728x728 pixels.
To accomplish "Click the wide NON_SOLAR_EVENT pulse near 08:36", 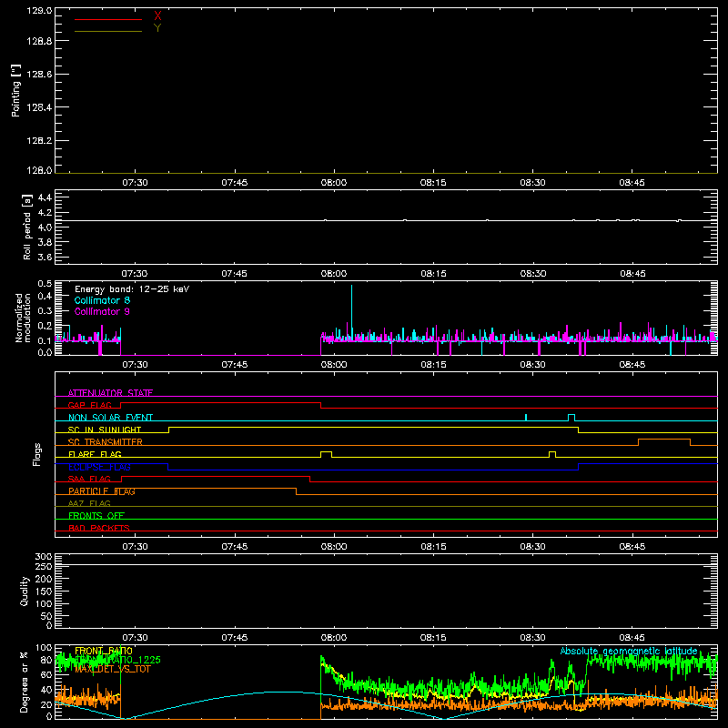I will coord(571,418).
